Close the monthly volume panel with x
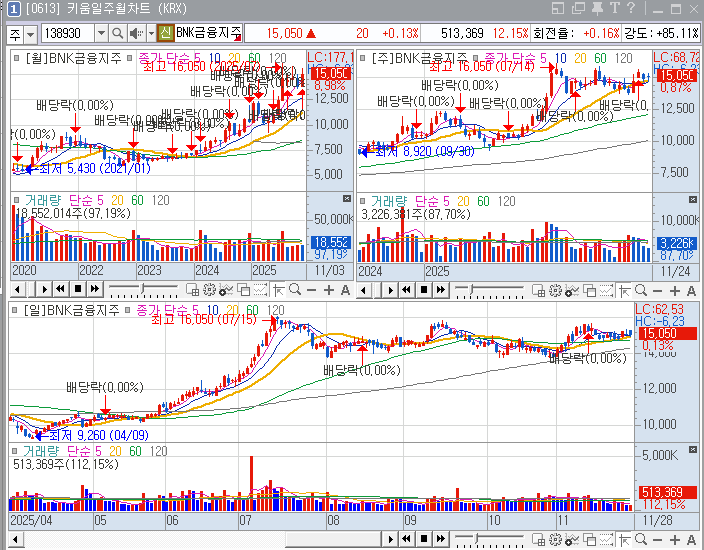The width and height of the screenshot is (704, 550). (x=347, y=198)
